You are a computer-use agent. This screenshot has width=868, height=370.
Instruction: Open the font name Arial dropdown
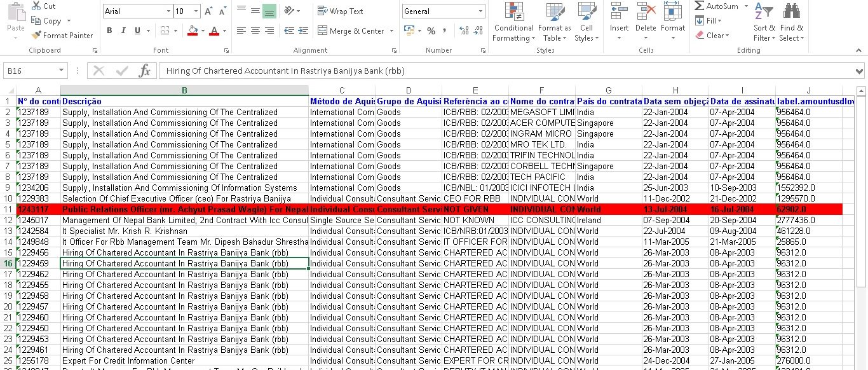(168, 11)
